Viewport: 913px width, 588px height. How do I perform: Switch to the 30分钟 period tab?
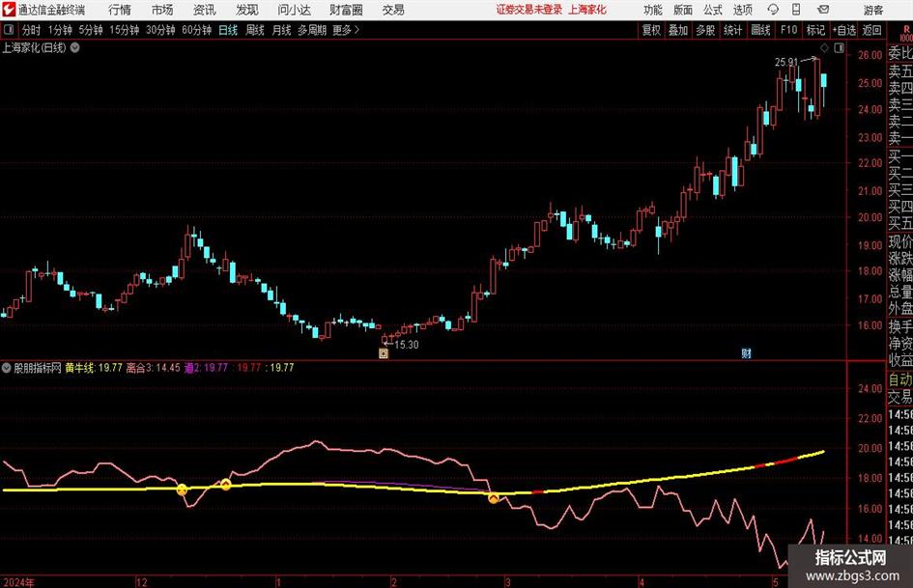point(160,30)
